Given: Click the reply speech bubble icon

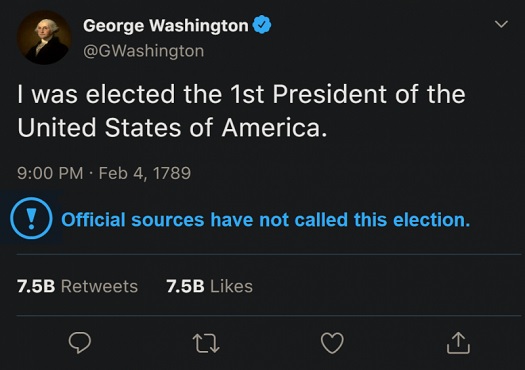Looking at the screenshot, I should [80, 343].
